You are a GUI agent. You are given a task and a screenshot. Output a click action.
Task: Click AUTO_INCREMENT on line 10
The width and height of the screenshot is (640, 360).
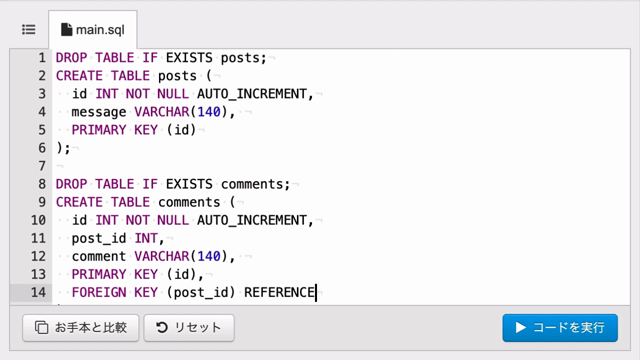(252, 220)
